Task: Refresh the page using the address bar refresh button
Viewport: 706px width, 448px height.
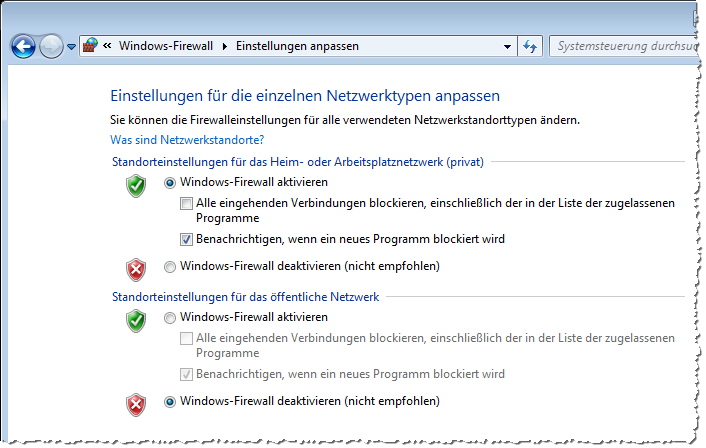Action: tap(530, 46)
